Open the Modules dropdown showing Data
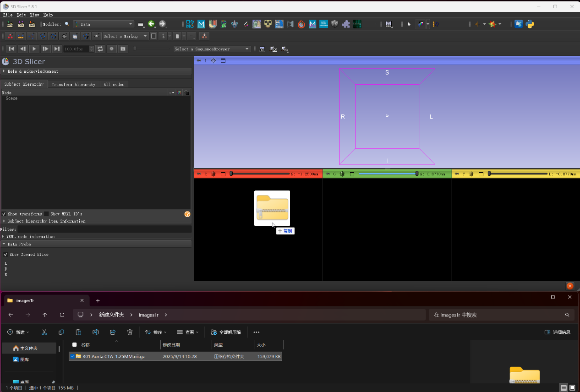The width and height of the screenshot is (580, 392). click(103, 24)
